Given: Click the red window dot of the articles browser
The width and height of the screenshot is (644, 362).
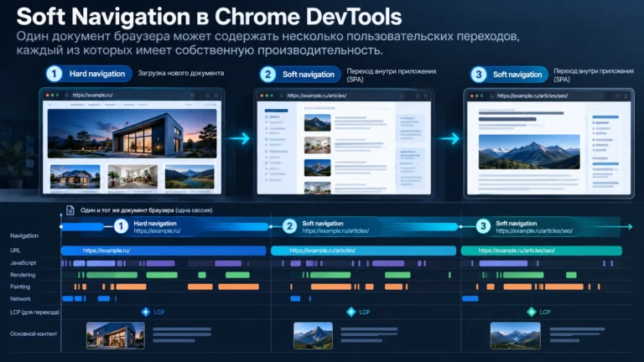Looking at the screenshot, I should click(262, 96).
